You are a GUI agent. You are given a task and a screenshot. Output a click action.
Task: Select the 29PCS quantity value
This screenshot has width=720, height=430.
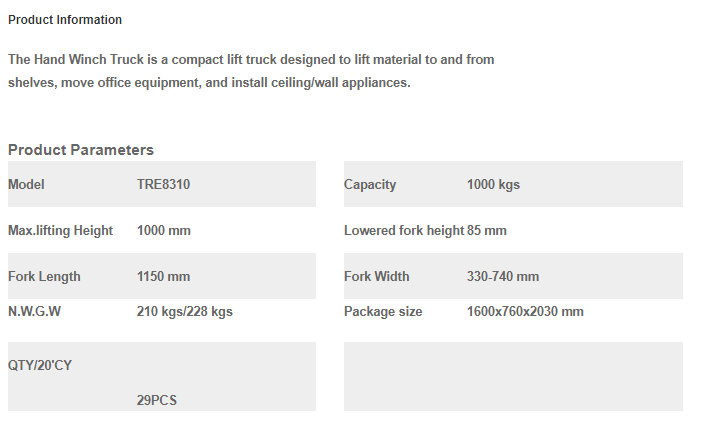[x=157, y=400]
